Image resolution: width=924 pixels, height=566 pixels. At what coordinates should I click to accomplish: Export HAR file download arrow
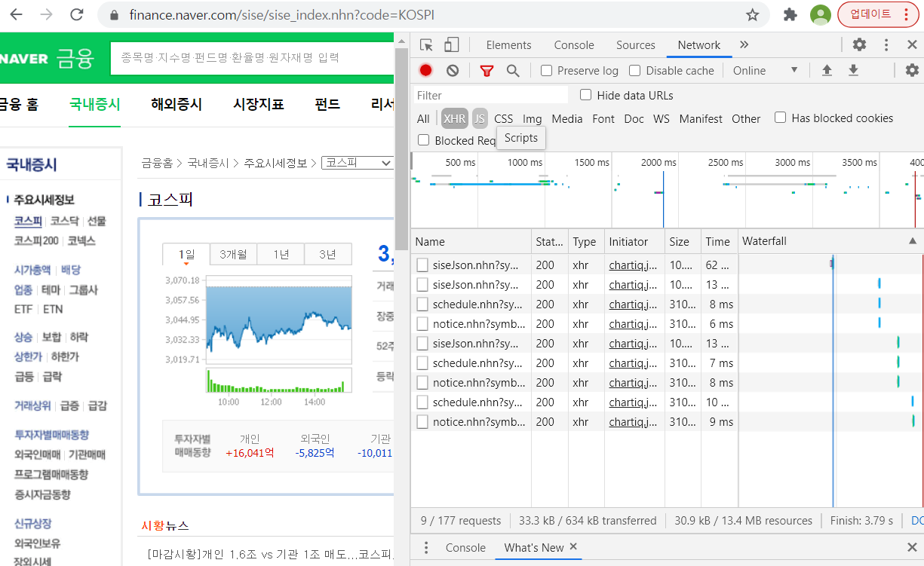pyautogui.click(x=853, y=71)
